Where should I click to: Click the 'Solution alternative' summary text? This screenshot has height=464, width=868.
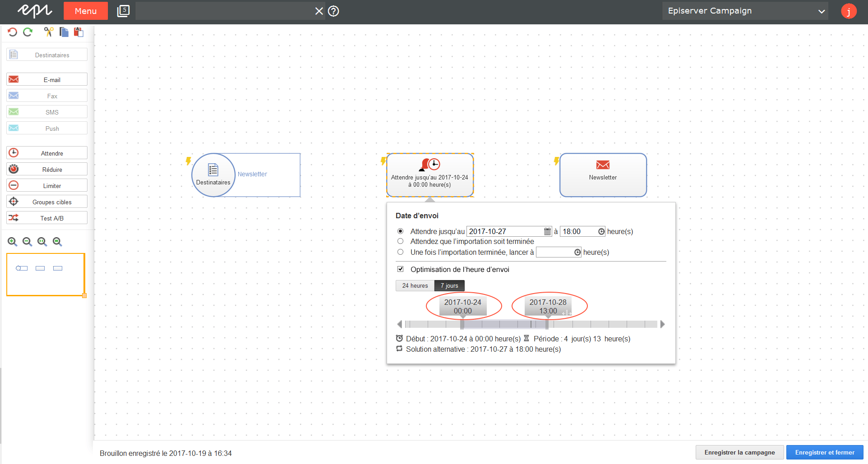point(483,349)
